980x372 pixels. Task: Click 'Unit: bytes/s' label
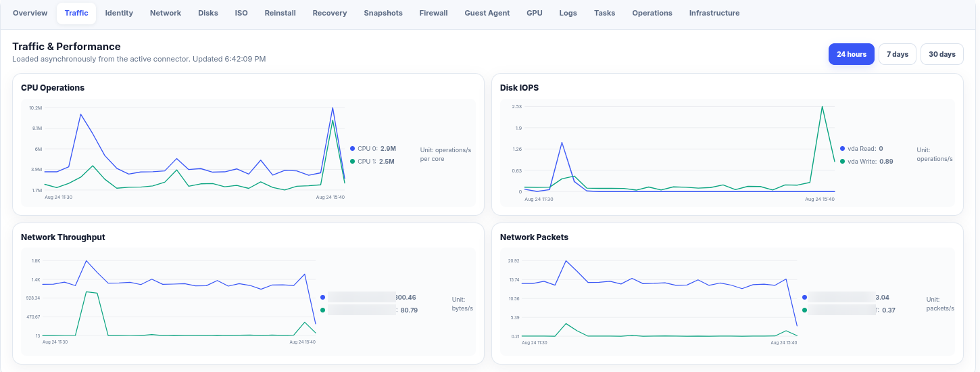462,304
